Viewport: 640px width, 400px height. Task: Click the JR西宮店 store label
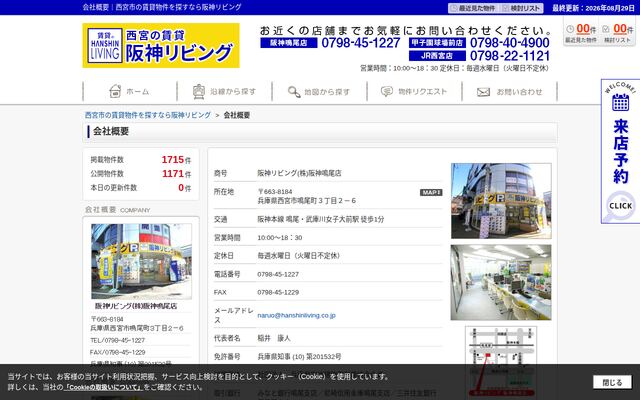(437, 56)
